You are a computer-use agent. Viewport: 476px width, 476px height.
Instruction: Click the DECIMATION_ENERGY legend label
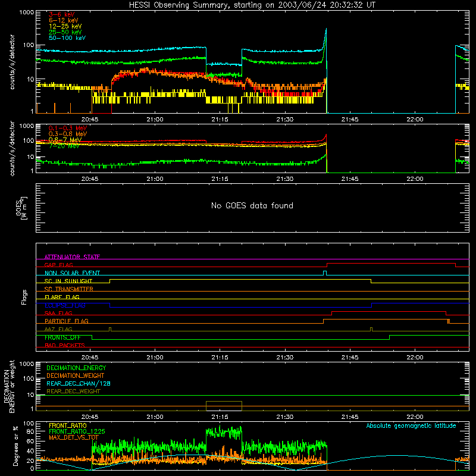point(76,368)
